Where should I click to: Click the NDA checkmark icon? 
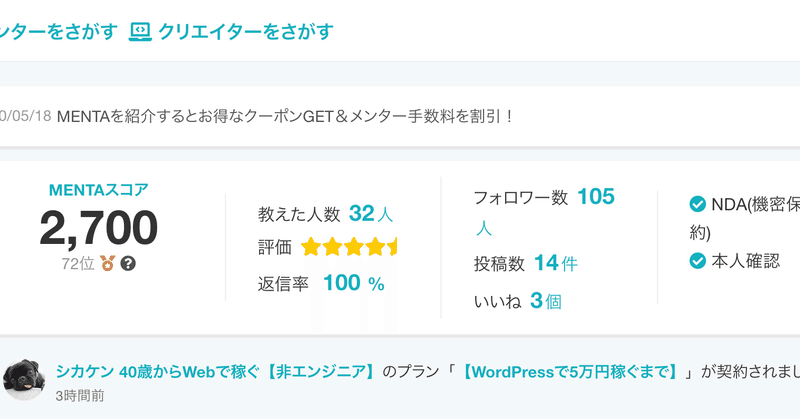click(697, 204)
